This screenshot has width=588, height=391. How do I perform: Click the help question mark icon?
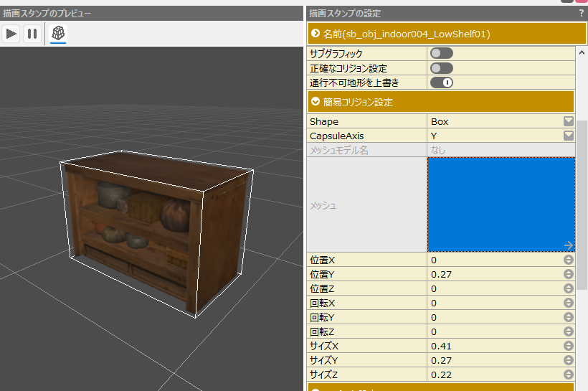point(581,13)
